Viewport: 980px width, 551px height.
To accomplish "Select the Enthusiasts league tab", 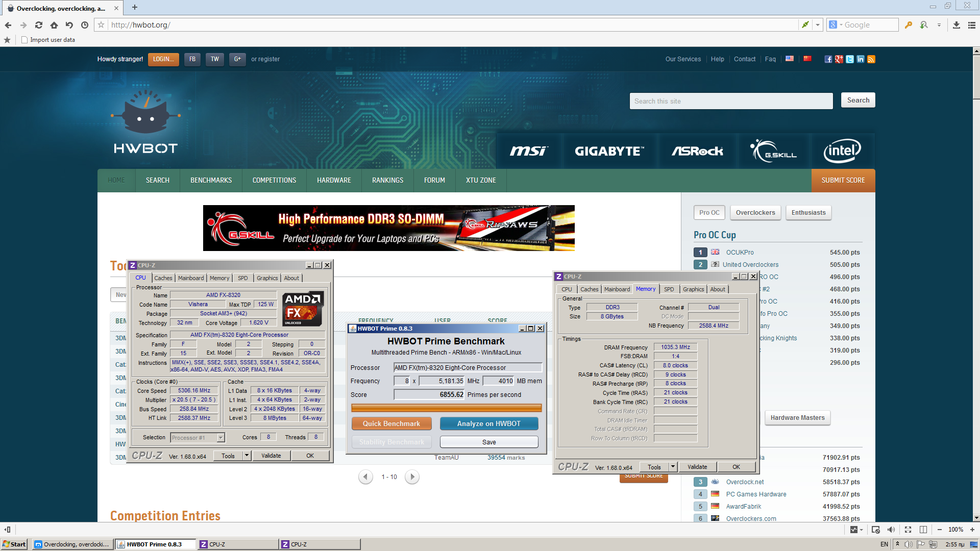I will coord(808,213).
